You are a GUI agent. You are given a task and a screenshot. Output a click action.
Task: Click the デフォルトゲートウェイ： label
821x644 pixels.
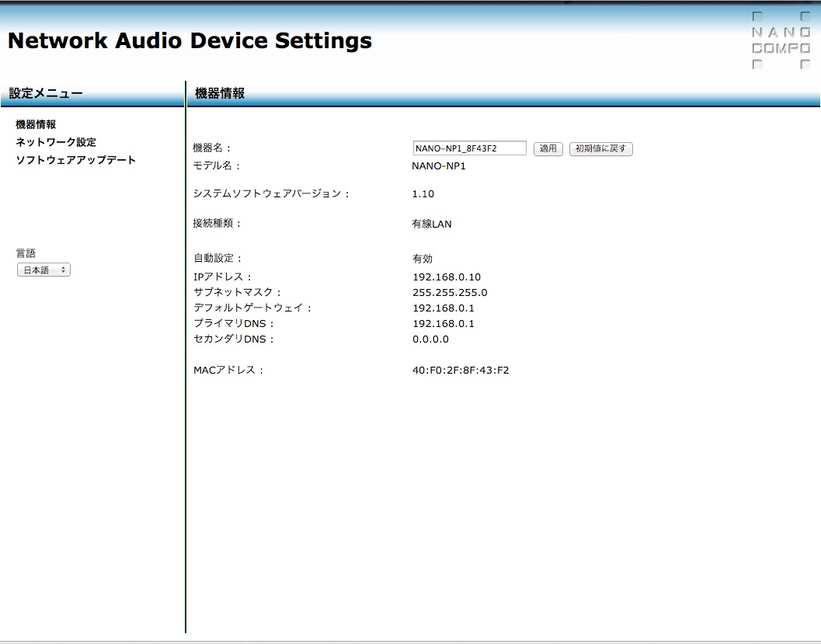[253, 308]
